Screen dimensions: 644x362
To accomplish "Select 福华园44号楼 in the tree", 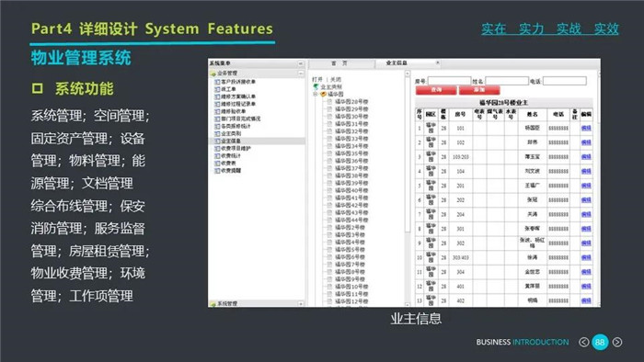I will pyautogui.click(x=351, y=221).
